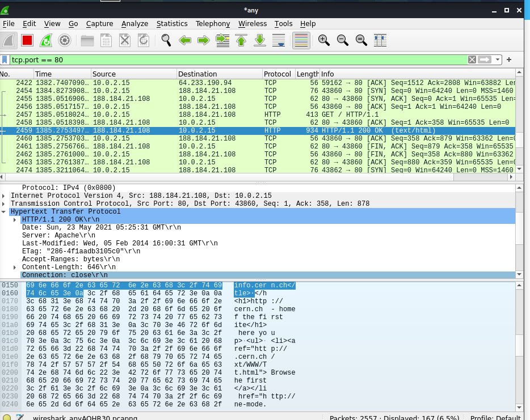Go to the first packet

tap(241, 40)
